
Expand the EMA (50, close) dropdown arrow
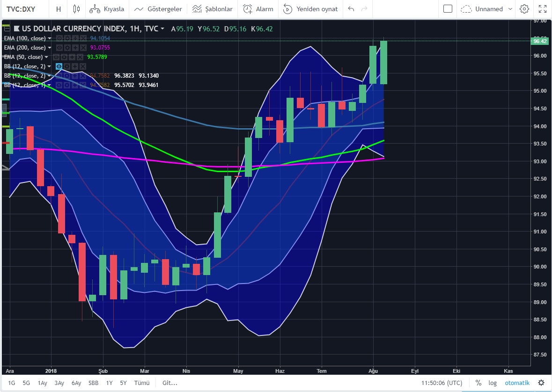46,57
